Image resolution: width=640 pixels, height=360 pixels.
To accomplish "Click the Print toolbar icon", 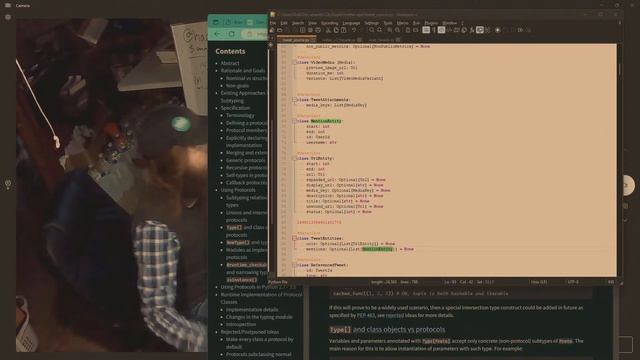I will (318, 30).
